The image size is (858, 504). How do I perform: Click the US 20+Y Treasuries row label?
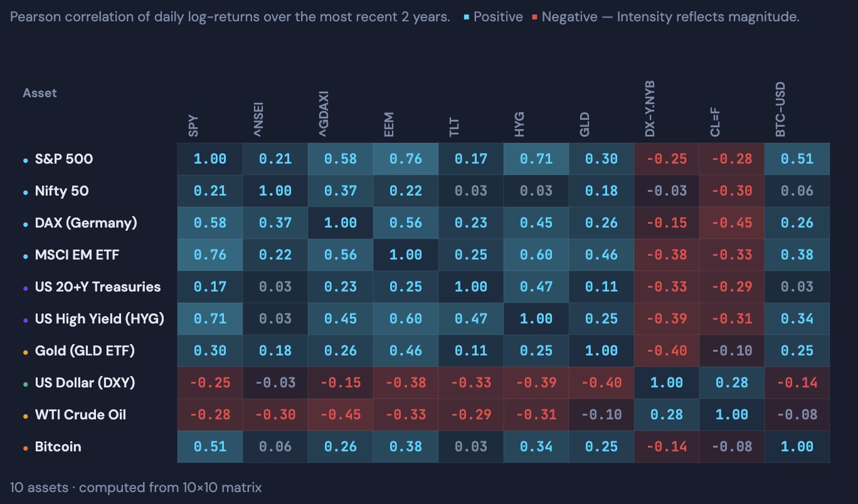pyautogui.click(x=98, y=287)
